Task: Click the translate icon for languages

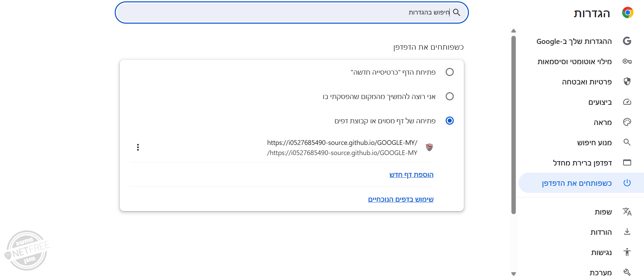Action: [x=627, y=212]
